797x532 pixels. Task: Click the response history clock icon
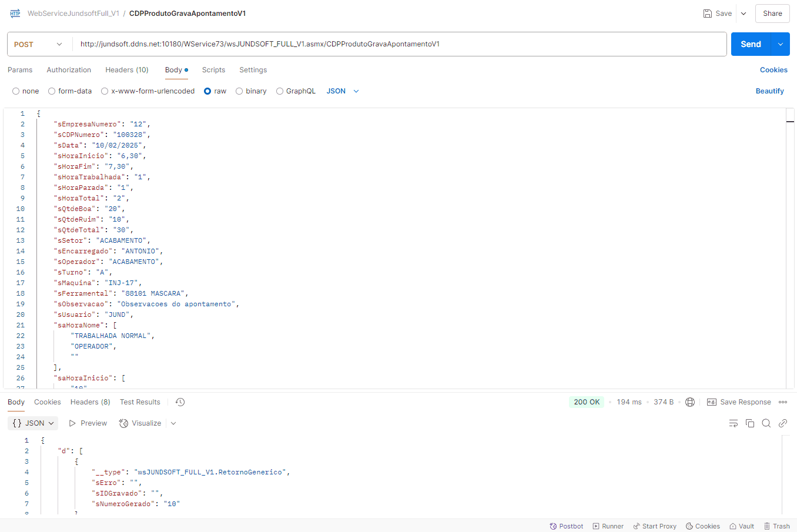tap(180, 402)
